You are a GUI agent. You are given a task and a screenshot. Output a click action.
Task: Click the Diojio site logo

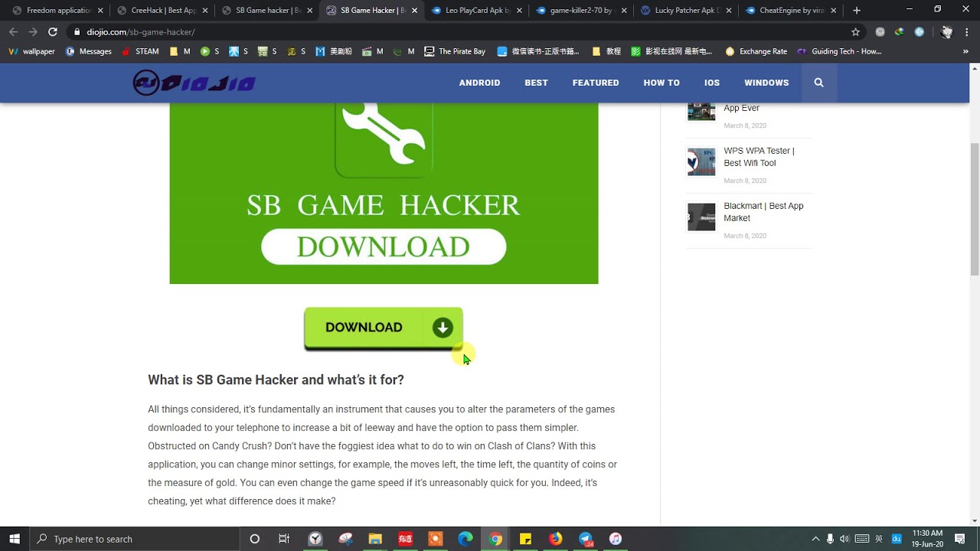click(x=194, y=83)
